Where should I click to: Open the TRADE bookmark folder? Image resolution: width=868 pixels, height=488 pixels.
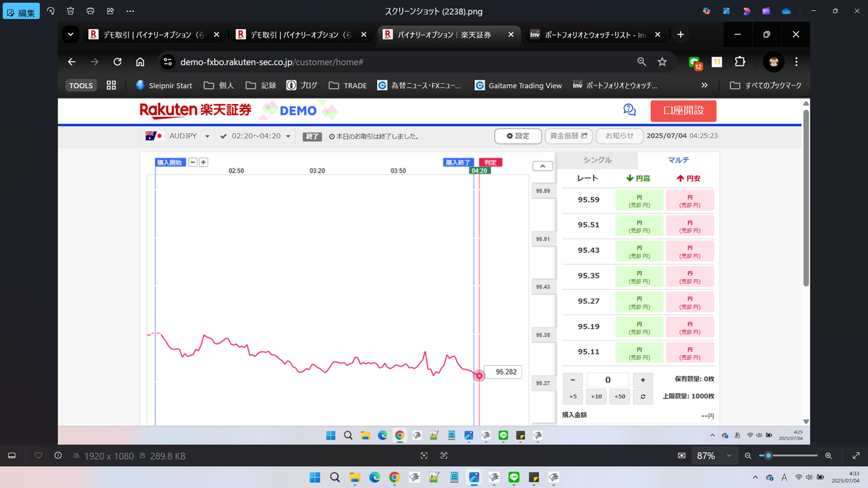click(x=348, y=85)
